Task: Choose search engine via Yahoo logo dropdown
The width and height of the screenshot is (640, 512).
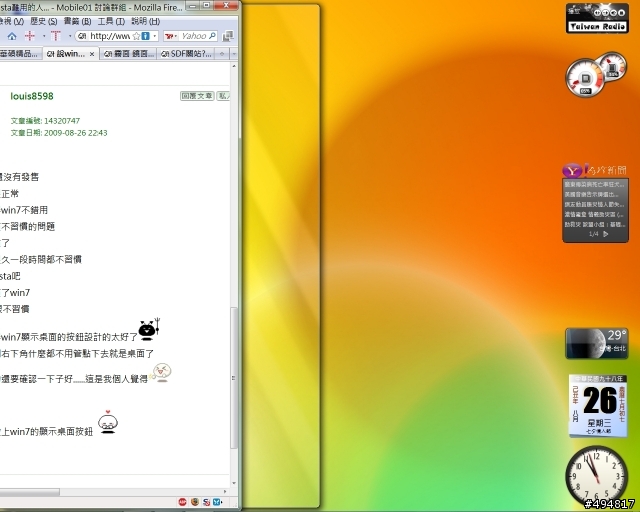Action: coord(171,36)
